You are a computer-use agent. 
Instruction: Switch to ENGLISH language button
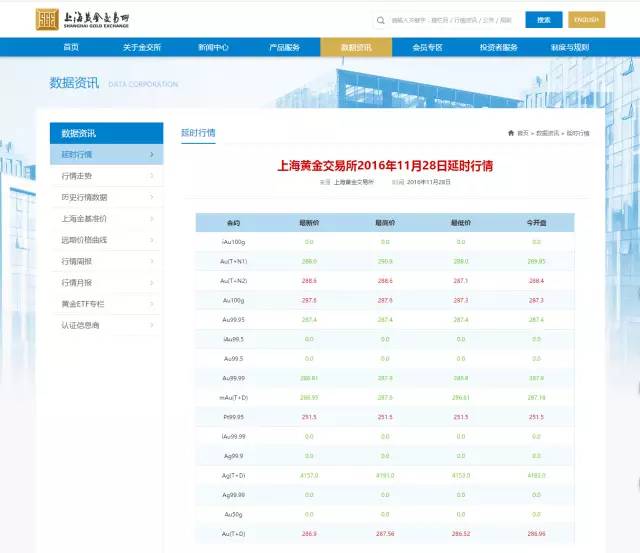pyautogui.click(x=587, y=20)
